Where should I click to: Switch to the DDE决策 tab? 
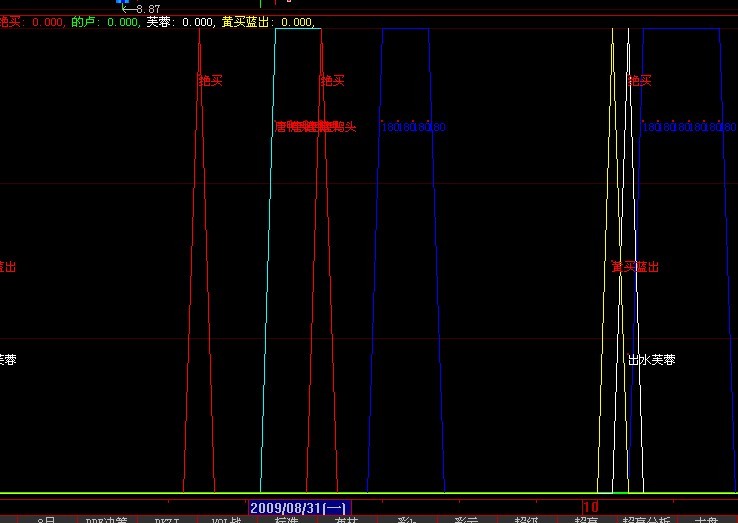[107, 520]
